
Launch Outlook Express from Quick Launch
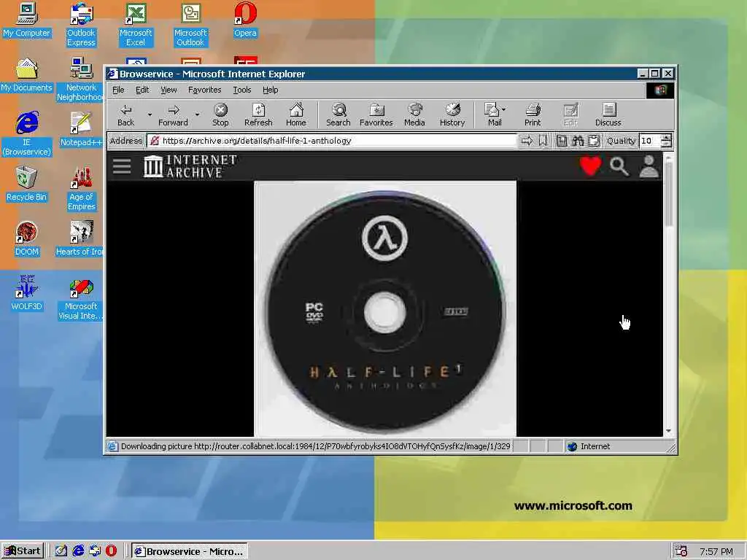[95, 551]
